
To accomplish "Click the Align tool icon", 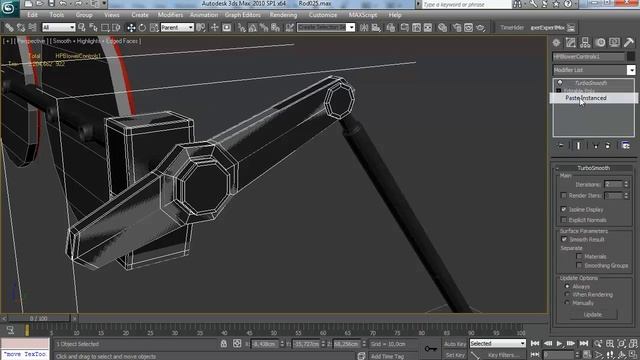I will pos(376,27).
